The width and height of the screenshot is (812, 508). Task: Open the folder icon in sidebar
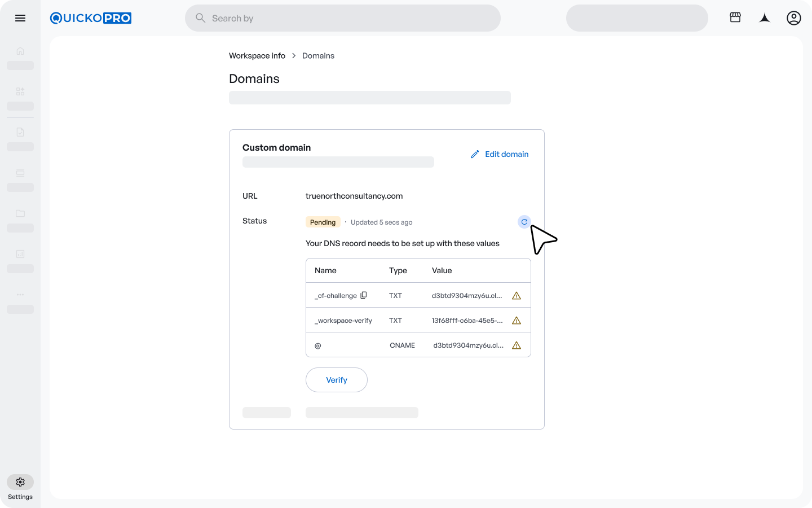coord(20,213)
